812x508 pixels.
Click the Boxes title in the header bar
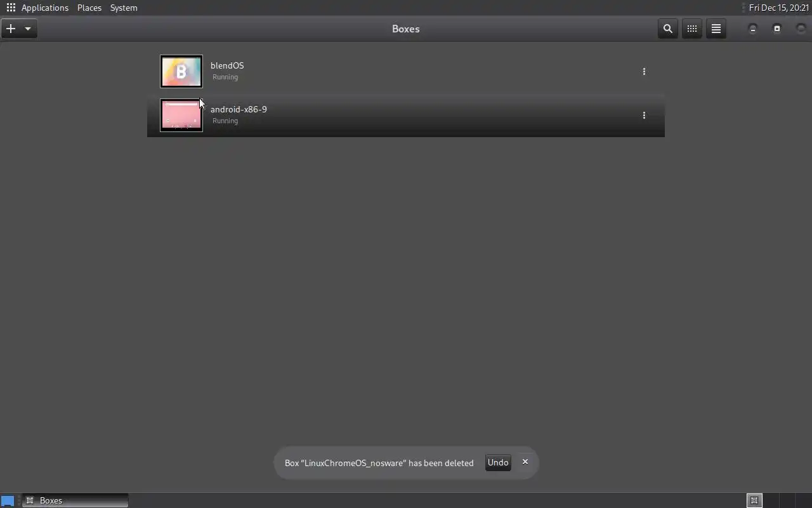406,29
